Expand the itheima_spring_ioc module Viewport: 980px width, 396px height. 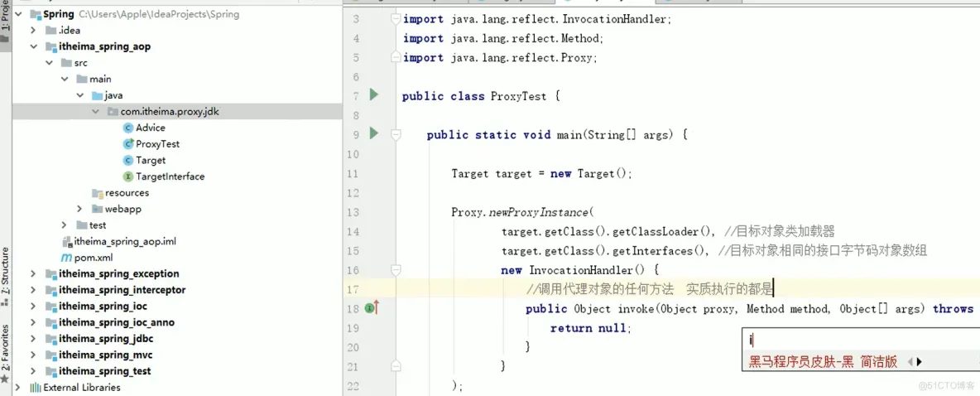33,307
